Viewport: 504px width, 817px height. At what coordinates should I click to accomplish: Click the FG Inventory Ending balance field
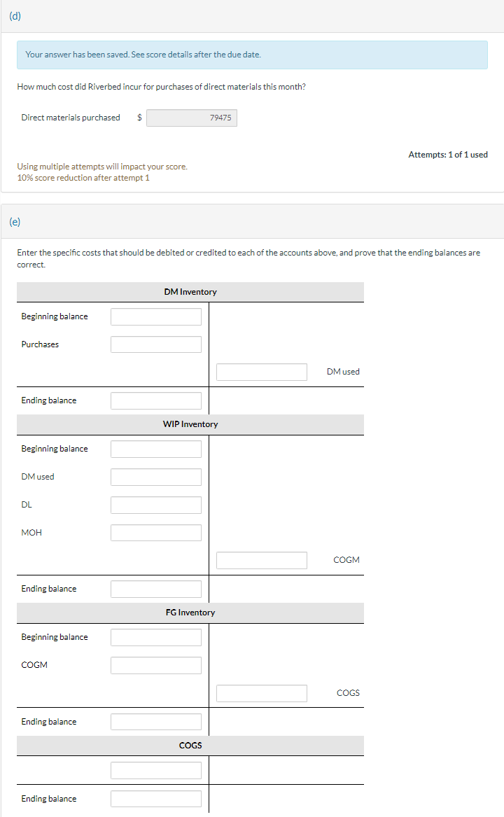click(155, 721)
